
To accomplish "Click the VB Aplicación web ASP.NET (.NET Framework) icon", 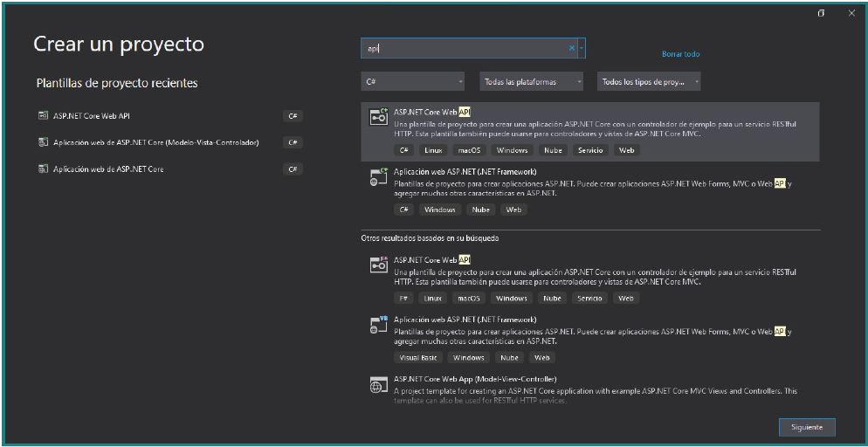I will click(379, 325).
